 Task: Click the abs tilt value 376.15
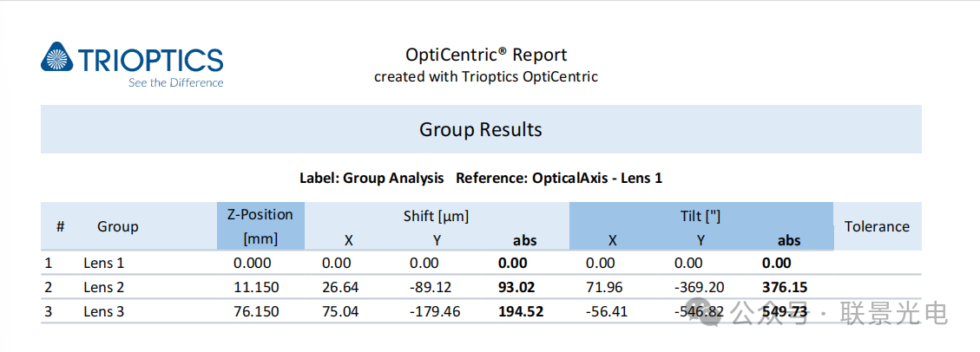(x=785, y=287)
